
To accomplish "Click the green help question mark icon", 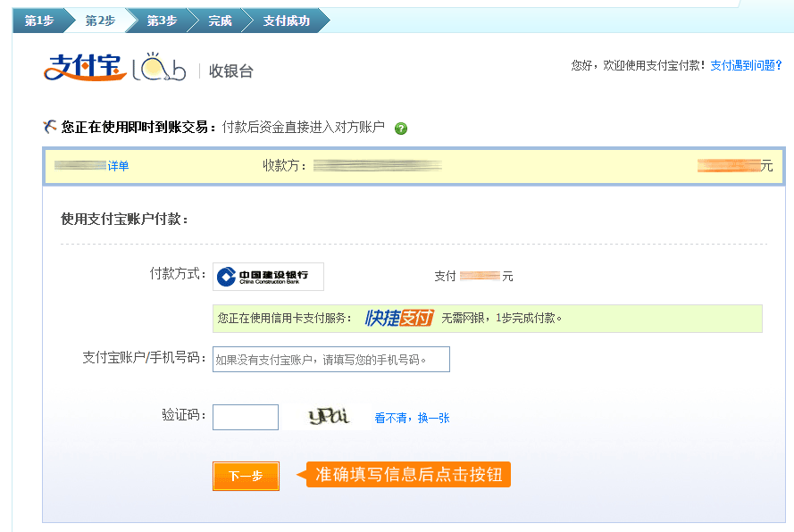I will click(400, 129).
